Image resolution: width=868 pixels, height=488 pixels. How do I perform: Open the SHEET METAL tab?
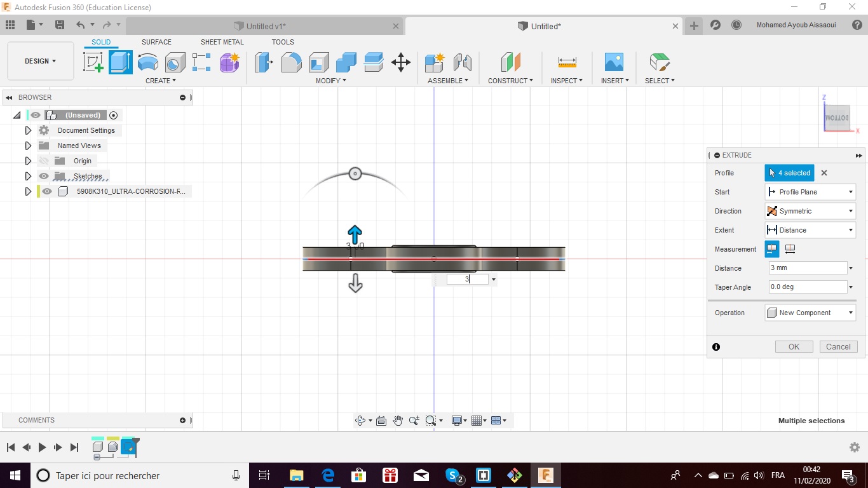point(222,42)
